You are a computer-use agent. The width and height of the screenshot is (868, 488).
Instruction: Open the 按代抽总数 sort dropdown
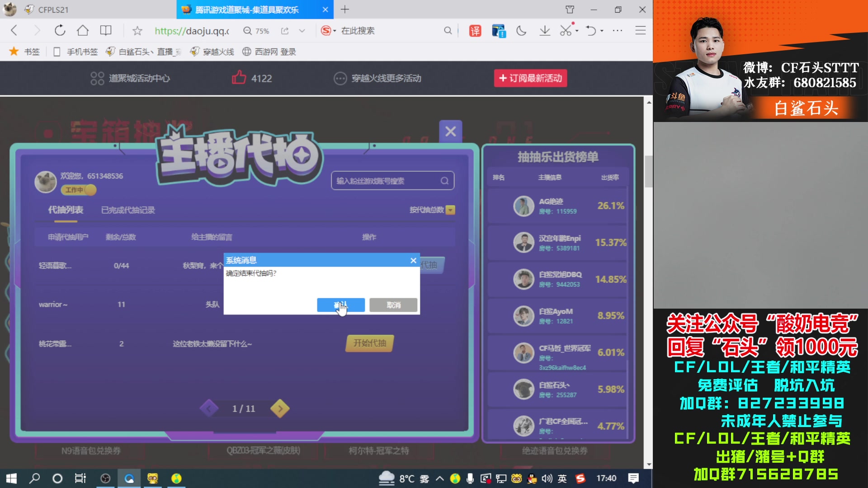450,210
